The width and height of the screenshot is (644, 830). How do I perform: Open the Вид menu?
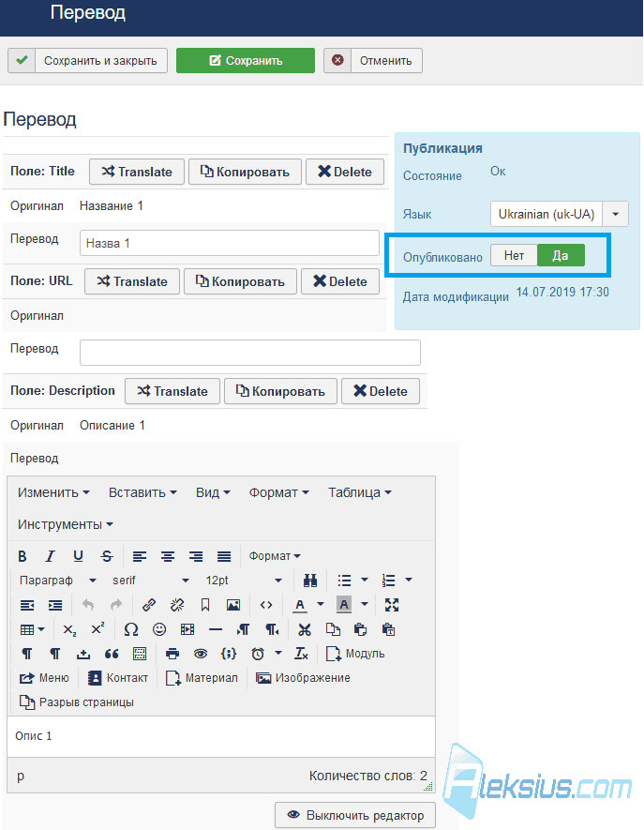click(x=213, y=492)
